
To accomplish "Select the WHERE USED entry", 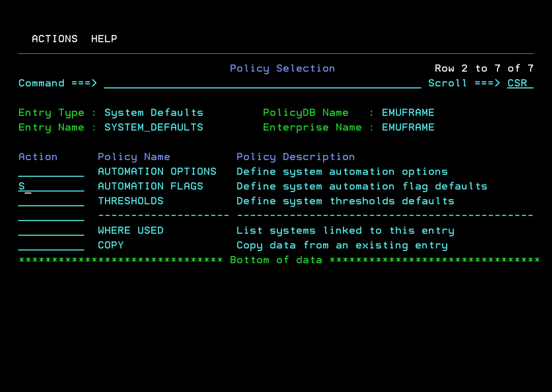I will click(130, 230).
